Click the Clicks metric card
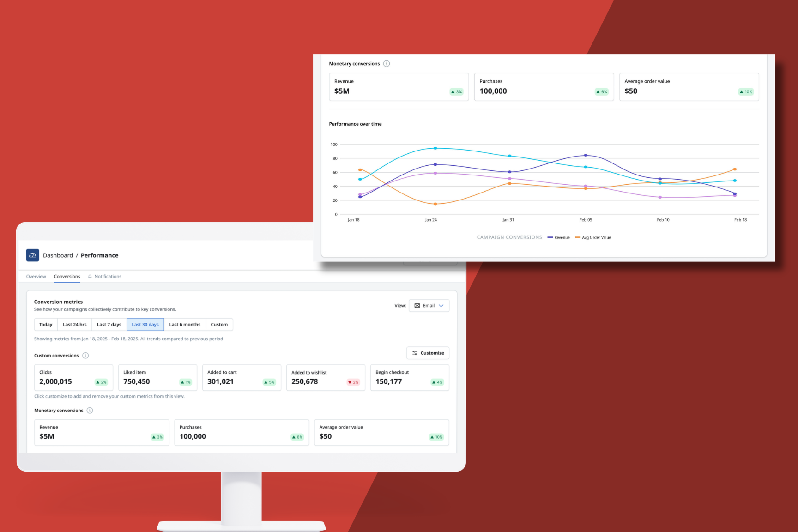The width and height of the screenshot is (798, 532). 73,378
